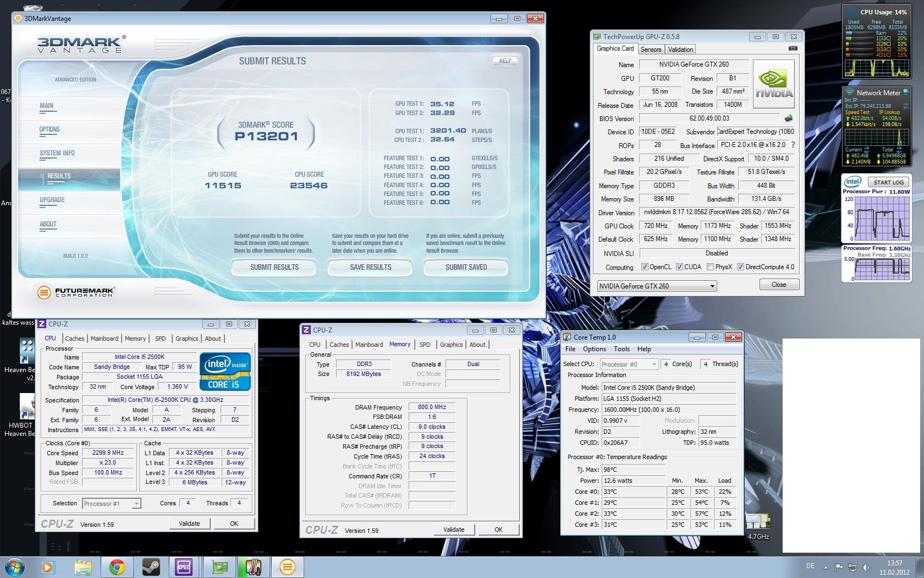
Task: Open Windows Media Player from taskbar
Action: point(48,567)
